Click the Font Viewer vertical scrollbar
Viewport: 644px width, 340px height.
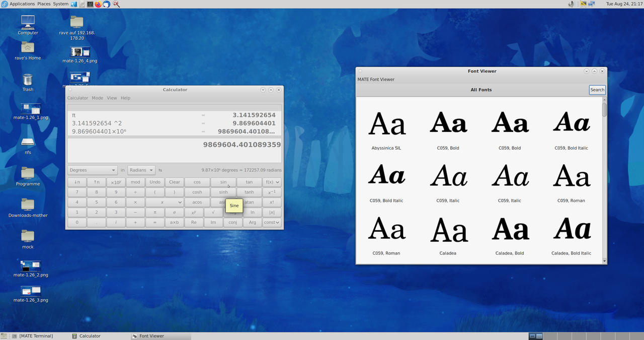[x=604, y=108]
